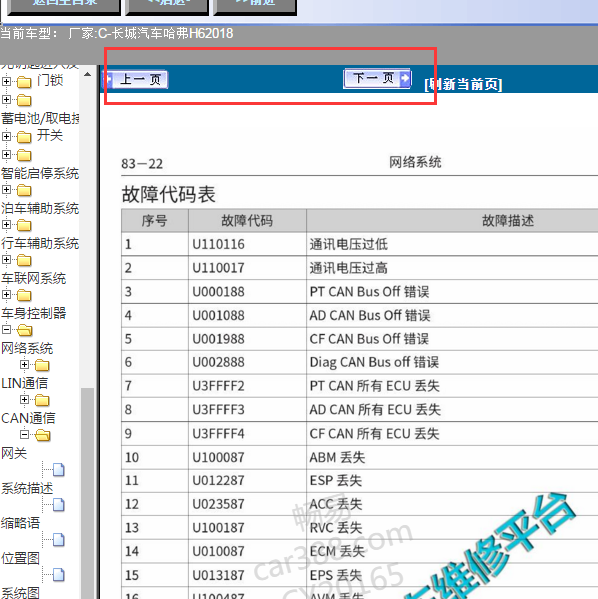
Task: Collapse the 网络系统 tree node
Action: pos(6,329)
